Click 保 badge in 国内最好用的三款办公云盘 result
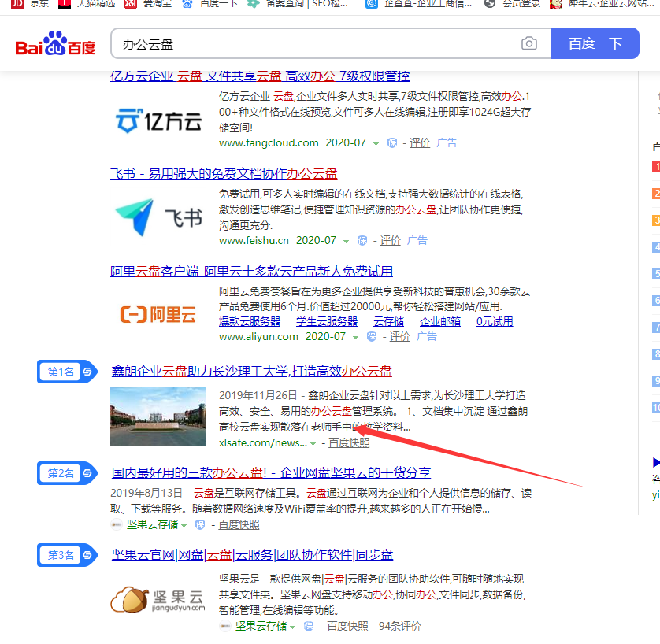The height and width of the screenshot is (644, 660). pyautogui.click(x=200, y=524)
